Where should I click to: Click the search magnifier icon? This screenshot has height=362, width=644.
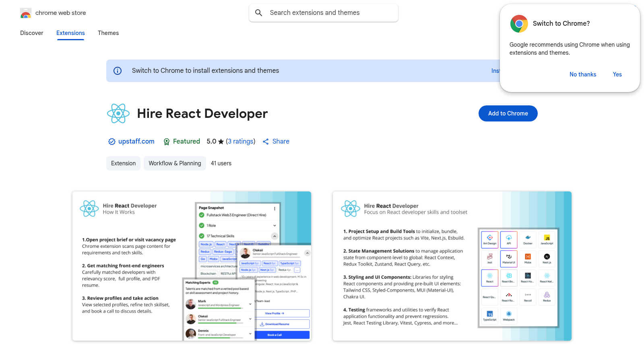[x=259, y=13]
